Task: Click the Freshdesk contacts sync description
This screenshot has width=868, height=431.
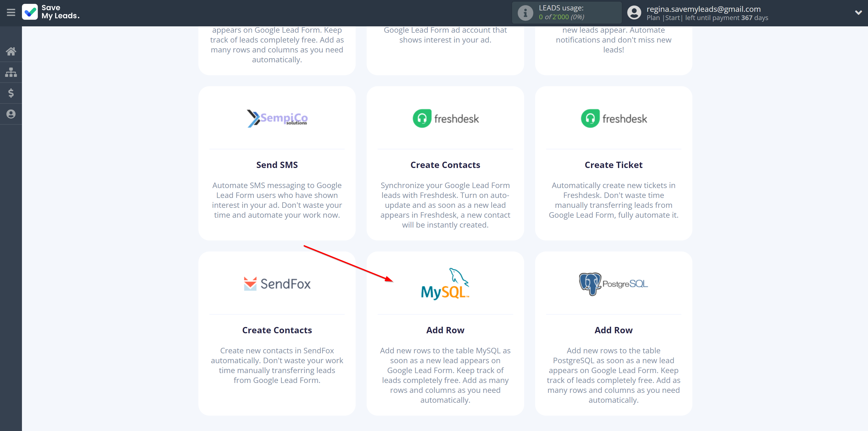Action: (445, 205)
